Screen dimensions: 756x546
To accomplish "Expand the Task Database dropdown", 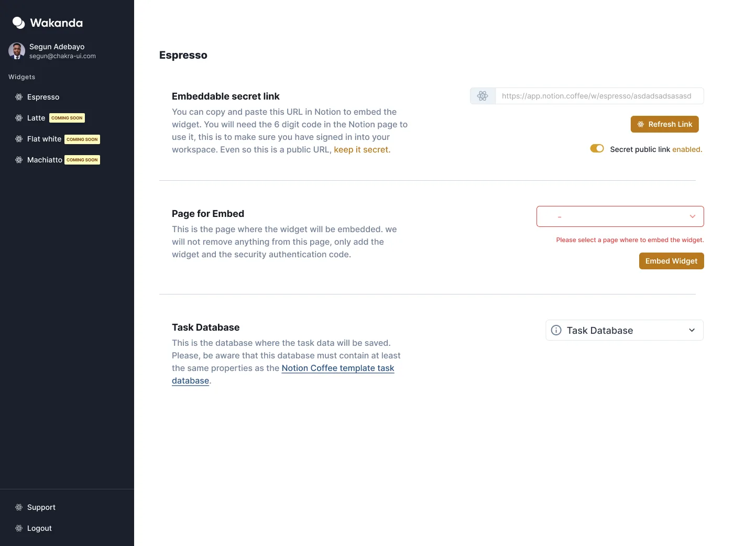I will click(x=624, y=330).
